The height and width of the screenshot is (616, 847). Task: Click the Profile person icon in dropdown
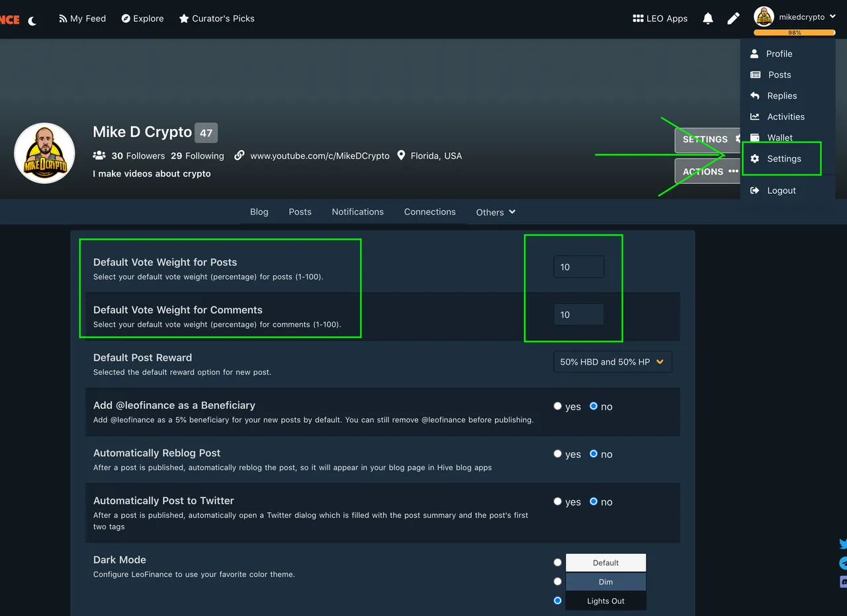pos(754,54)
